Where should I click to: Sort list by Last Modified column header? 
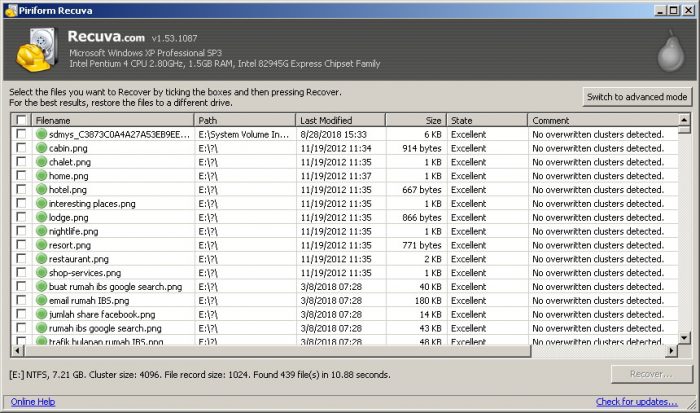click(341, 120)
